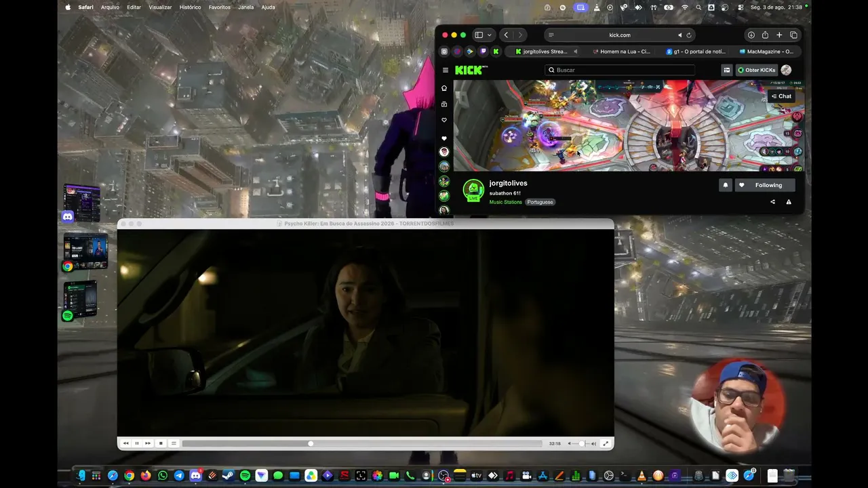Share the jorgitolives stream

[772, 202]
